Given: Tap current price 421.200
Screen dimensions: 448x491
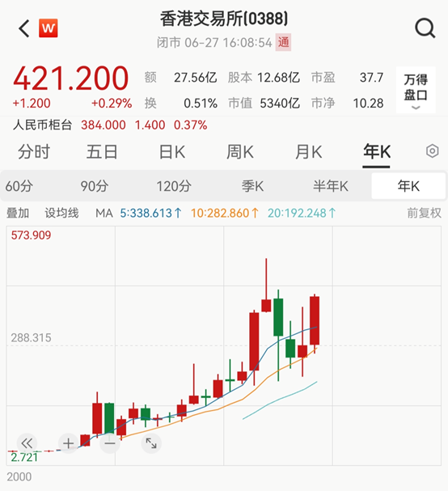Looking at the screenshot, I should (70, 78).
